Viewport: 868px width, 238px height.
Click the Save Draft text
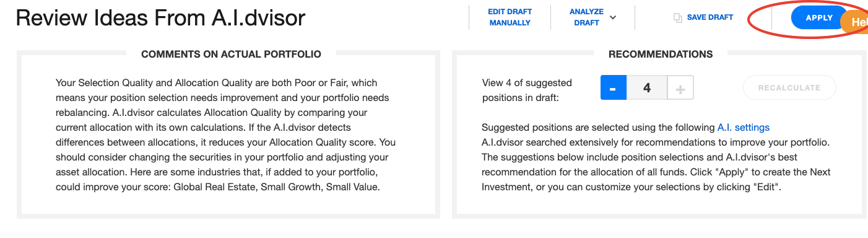(710, 17)
